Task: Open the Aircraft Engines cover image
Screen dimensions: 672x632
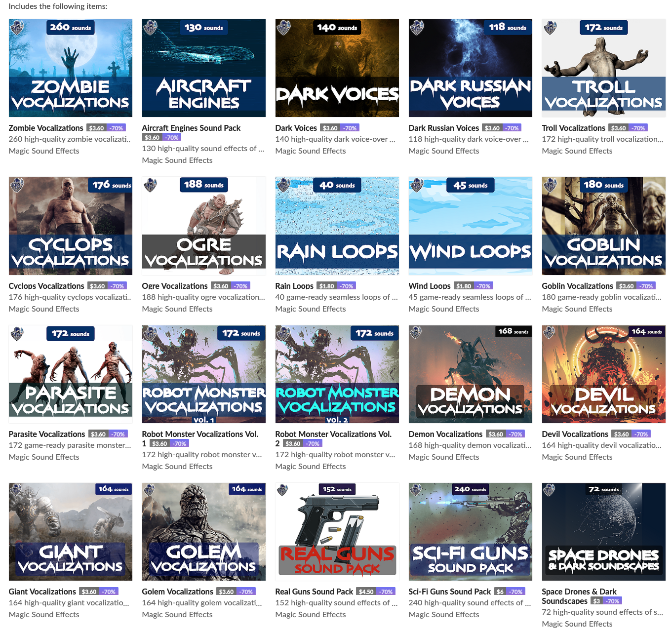Action: pos(204,68)
